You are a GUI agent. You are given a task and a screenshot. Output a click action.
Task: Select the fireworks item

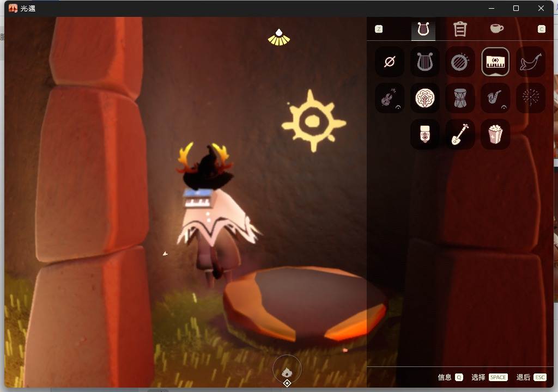(530, 98)
